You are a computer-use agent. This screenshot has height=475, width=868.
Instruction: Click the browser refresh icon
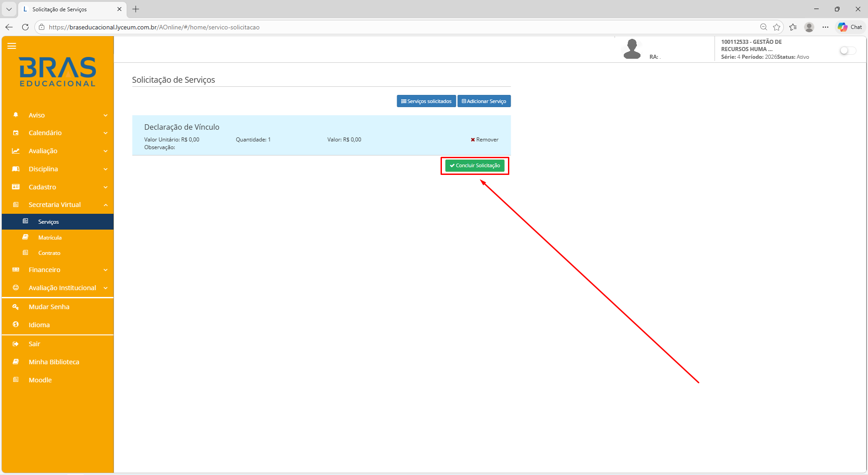[x=25, y=27]
